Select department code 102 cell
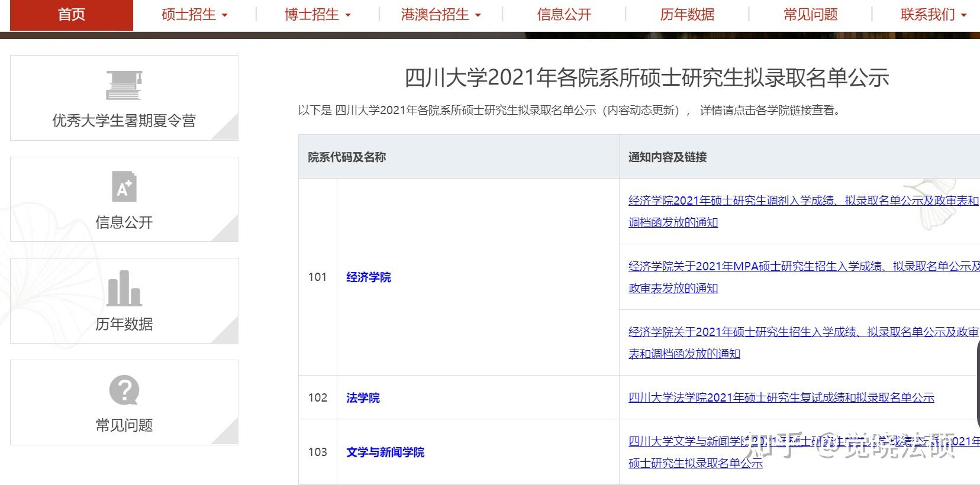The image size is (980, 485). (x=318, y=397)
